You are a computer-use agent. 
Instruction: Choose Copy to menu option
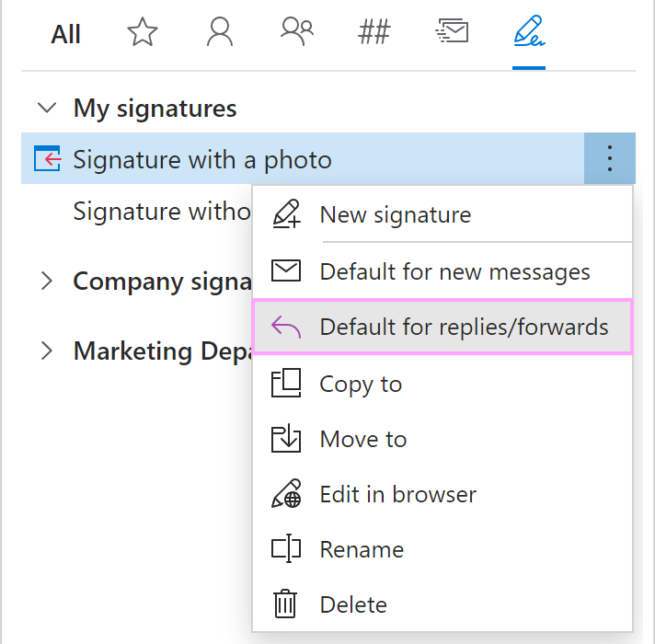point(442,384)
